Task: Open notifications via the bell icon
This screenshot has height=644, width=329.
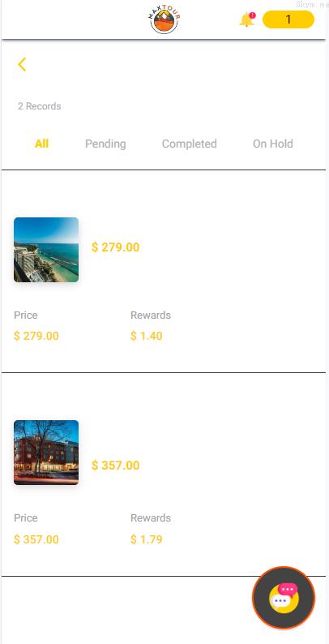Action: (247, 19)
